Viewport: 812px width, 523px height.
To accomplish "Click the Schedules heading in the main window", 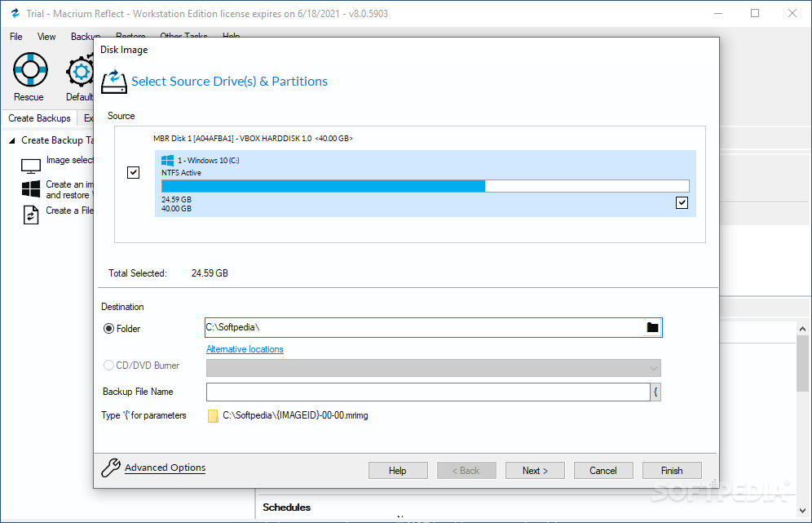I will 286,507.
